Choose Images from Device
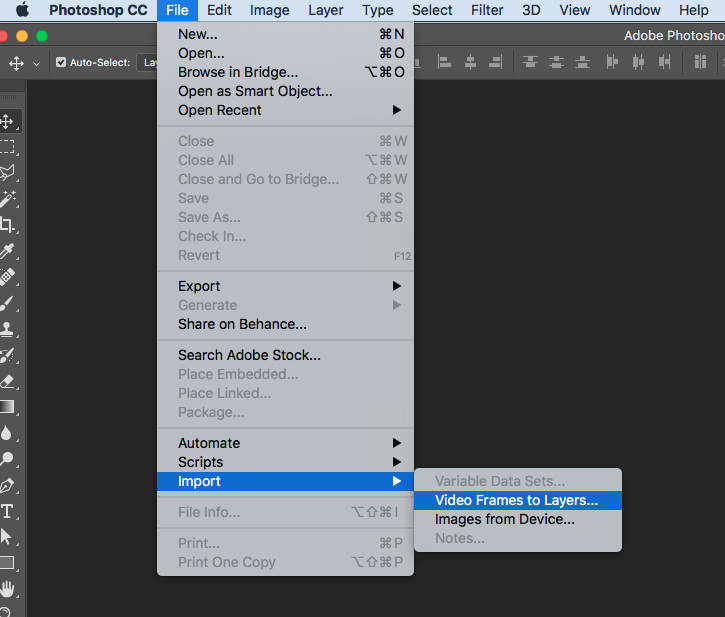The width and height of the screenshot is (725, 617). tap(518, 519)
